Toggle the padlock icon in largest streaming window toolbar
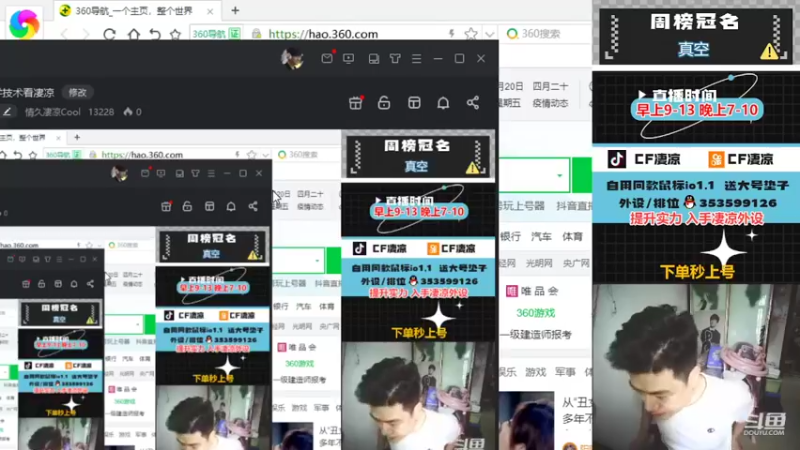800x450 pixels. pyautogui.click(x=384, y=103)
